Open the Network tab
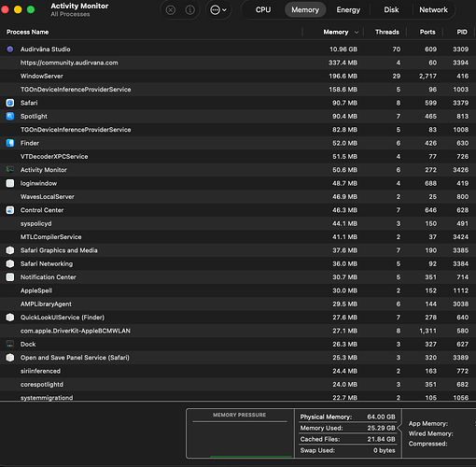Viewport: 476px width, 467px height. (x=433, y=10)
